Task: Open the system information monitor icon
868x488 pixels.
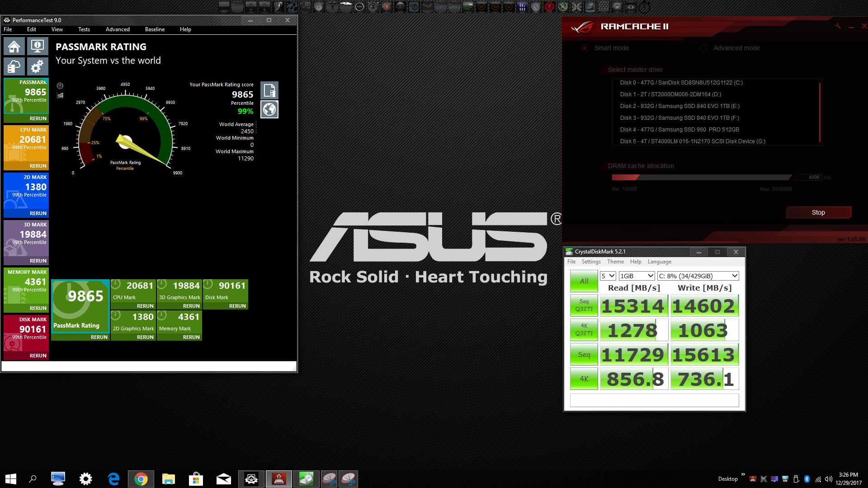Action: [x=38, y=46]
